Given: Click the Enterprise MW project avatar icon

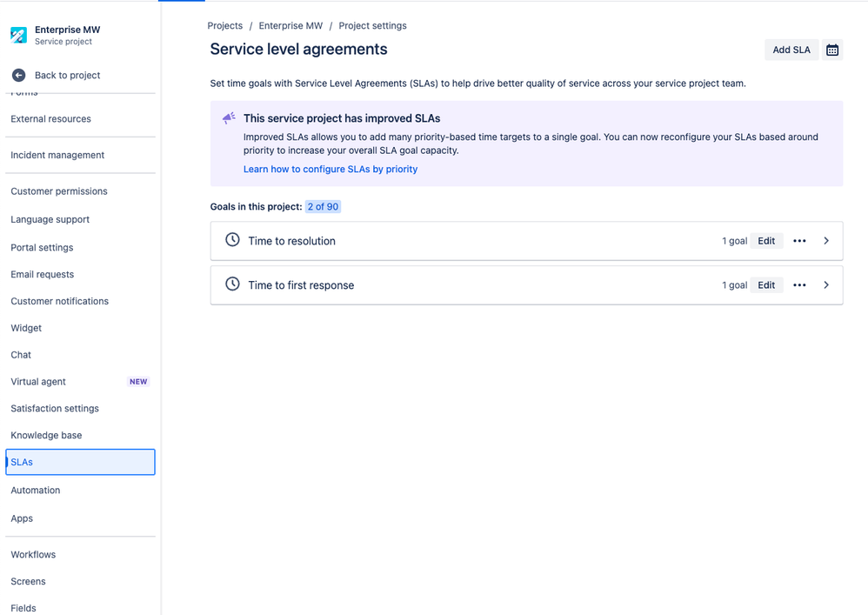Looking at the screenshot, I should [x=18, y=34].
